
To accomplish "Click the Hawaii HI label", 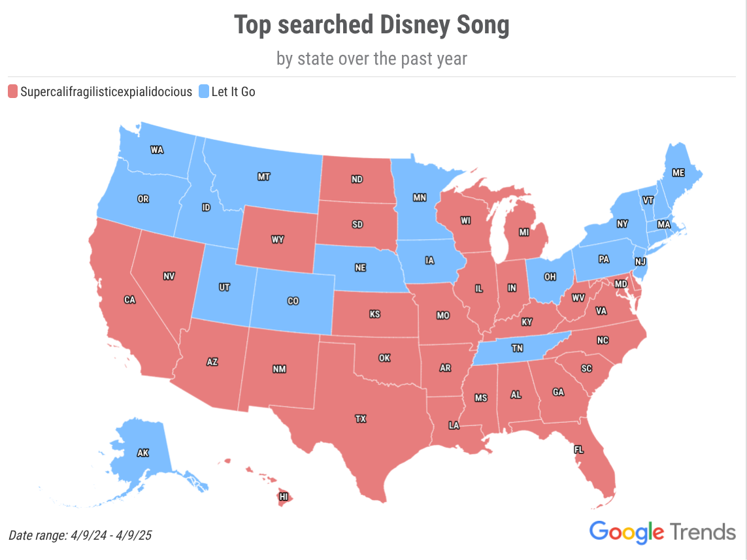I will (284, 497).
